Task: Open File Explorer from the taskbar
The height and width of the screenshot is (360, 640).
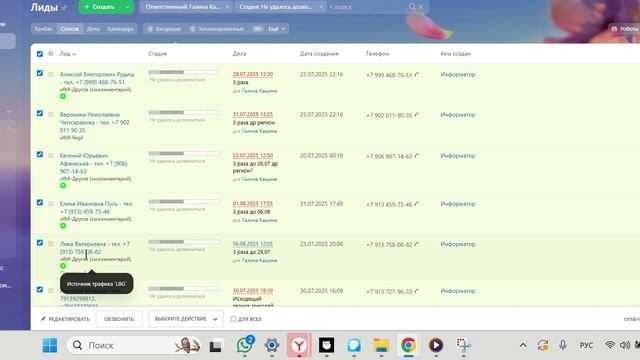Action: 381,345
